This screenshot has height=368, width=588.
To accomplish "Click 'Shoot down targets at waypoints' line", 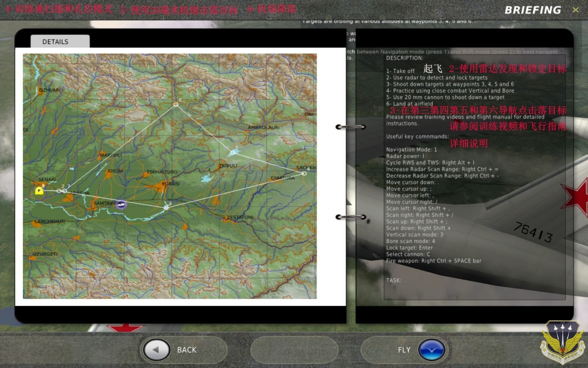I will coord(450,84).
